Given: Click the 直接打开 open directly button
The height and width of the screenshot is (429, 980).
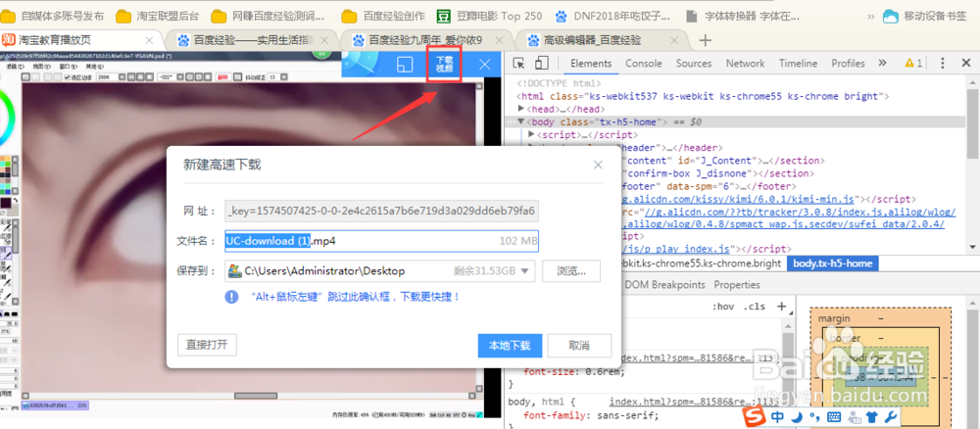Looking at the screenshot, I should 207,344.
